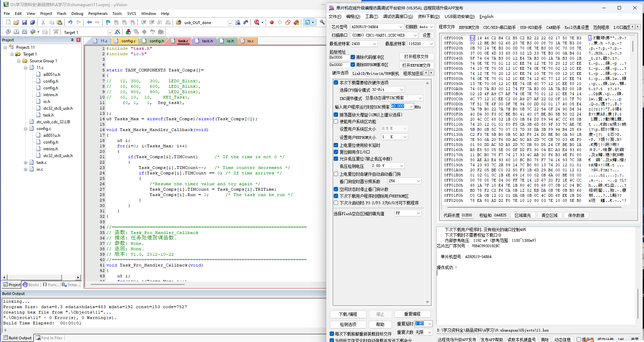644x342 pixels.
Task: Open configuration wrench icon
Action: click(x=322, y=22)
